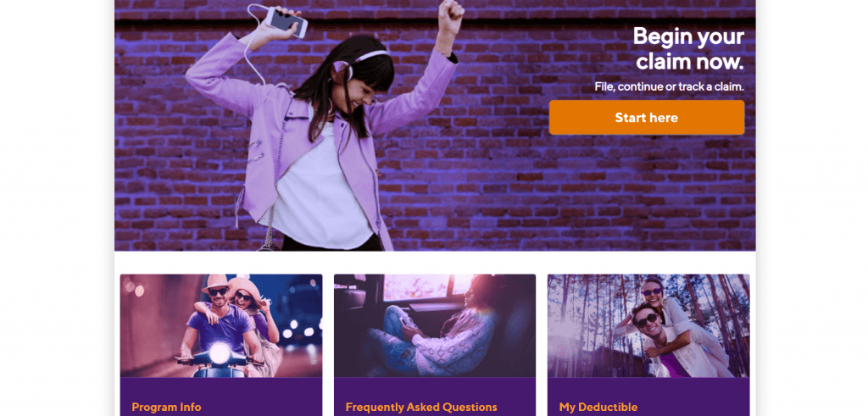Select the scooter couple thumbnail
The image size is (868, 416).
point(221,326)
